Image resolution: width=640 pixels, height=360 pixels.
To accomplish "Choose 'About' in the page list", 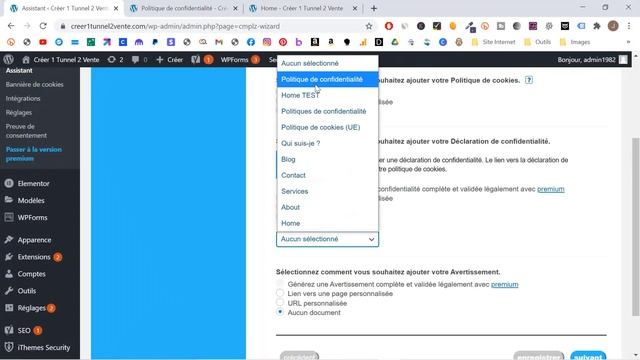I will [327, 207].
